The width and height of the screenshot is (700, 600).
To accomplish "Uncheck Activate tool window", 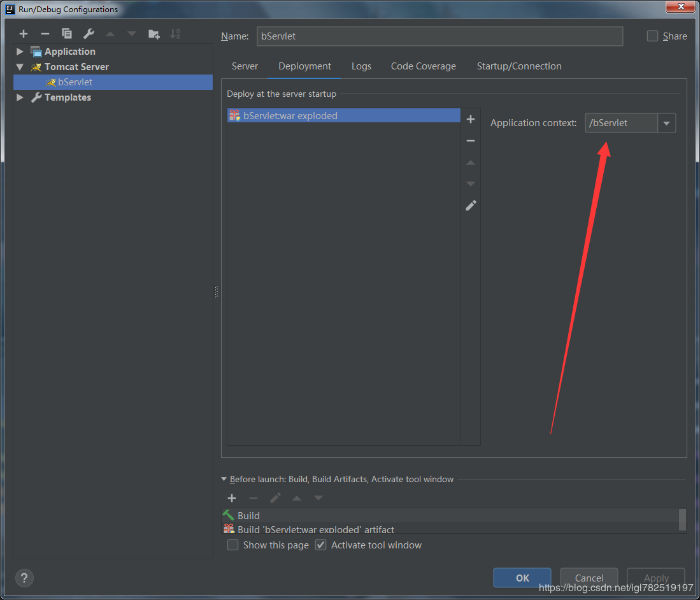I will click(321, 545).
